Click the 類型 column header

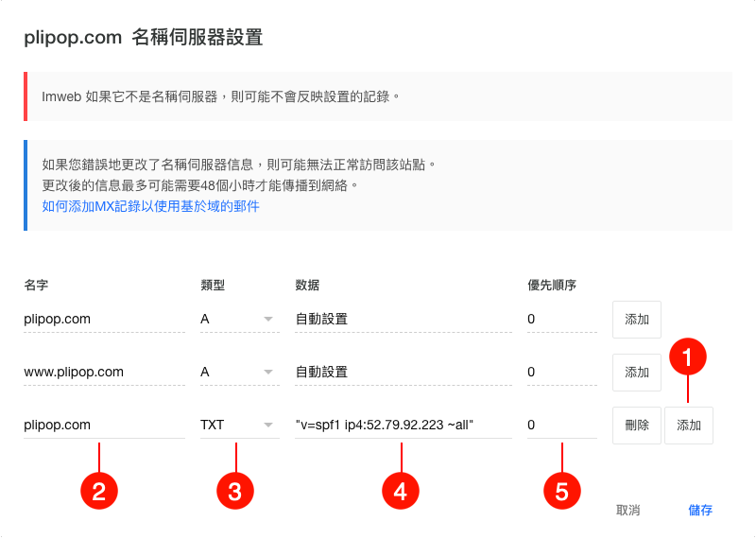[213, 286]
